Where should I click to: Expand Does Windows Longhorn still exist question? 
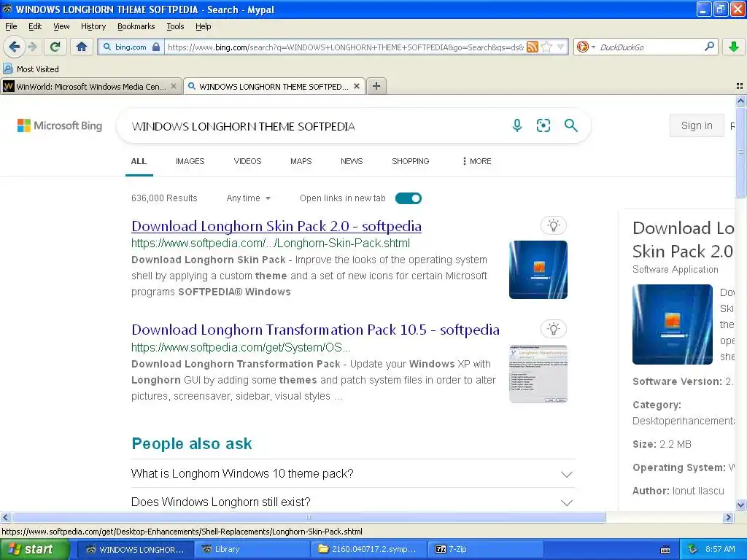[x=352, y=502]
